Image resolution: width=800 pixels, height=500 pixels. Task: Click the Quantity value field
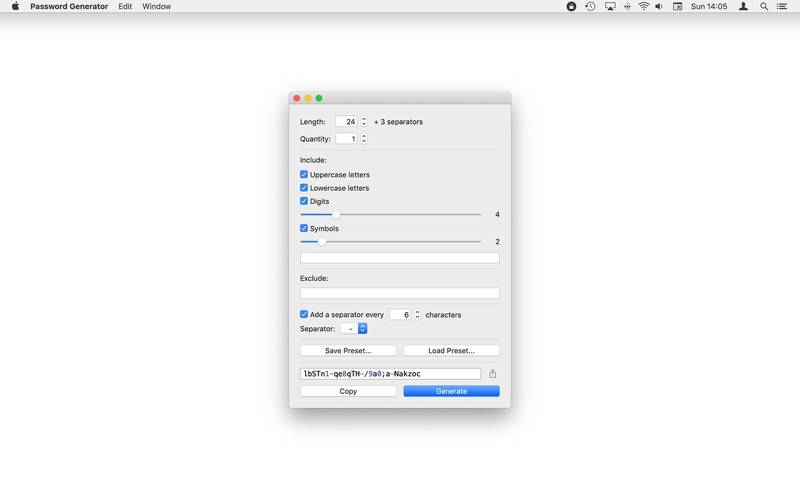[346, 138]
